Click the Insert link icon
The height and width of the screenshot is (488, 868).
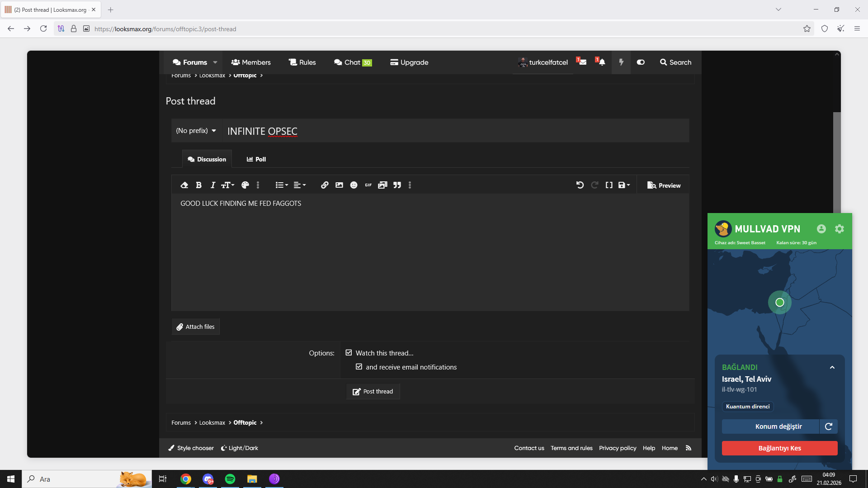click(x=325, y=185)
